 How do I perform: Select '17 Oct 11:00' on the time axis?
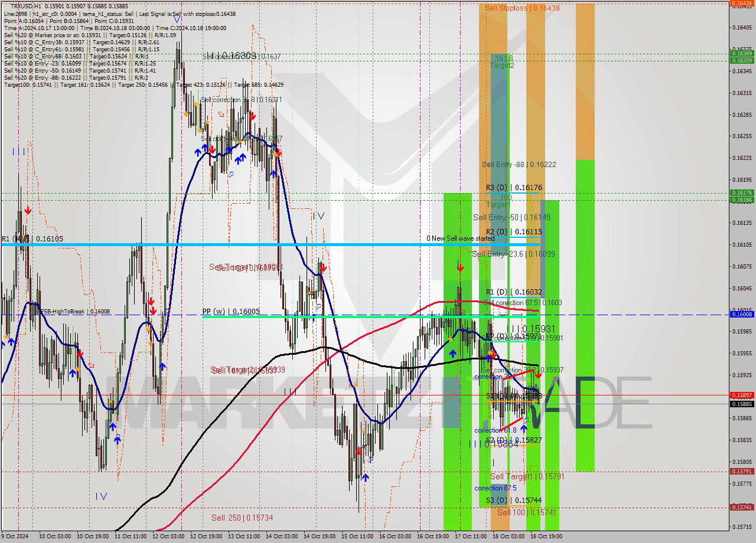pyautogui.click(x=471, y=537)
